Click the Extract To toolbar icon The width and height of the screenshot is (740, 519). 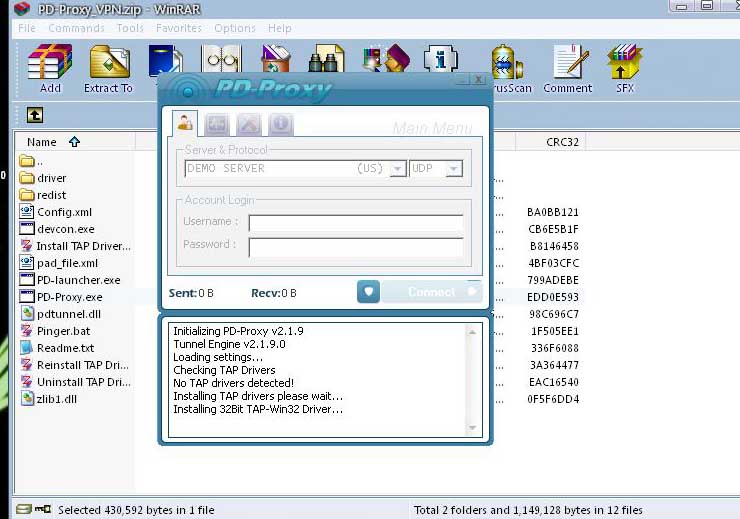coord(109,68)
